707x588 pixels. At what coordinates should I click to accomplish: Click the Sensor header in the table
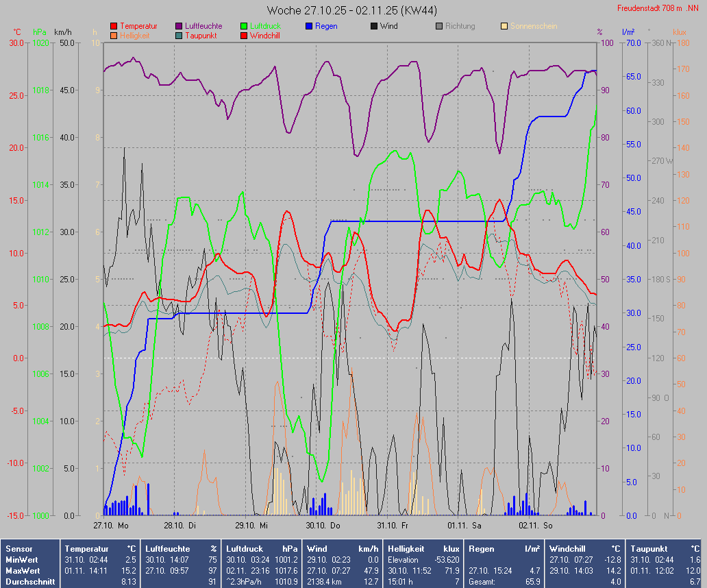18,549
